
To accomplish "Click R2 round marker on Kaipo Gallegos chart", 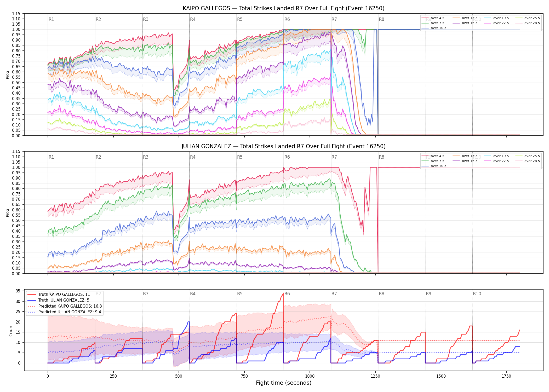I will (98, 19).
